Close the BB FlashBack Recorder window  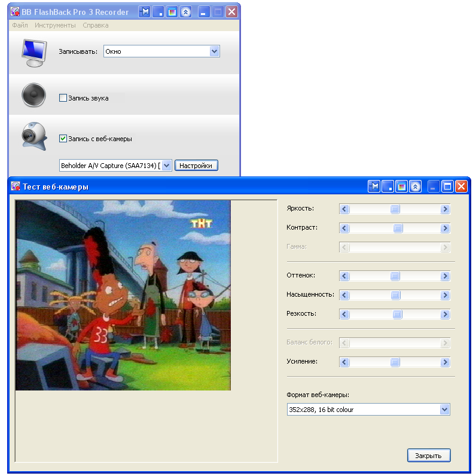click(231, 12)
